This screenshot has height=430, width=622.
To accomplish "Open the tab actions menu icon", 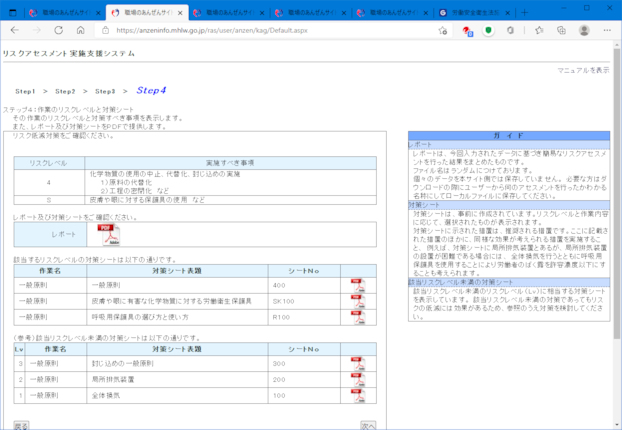I will 13,13.
